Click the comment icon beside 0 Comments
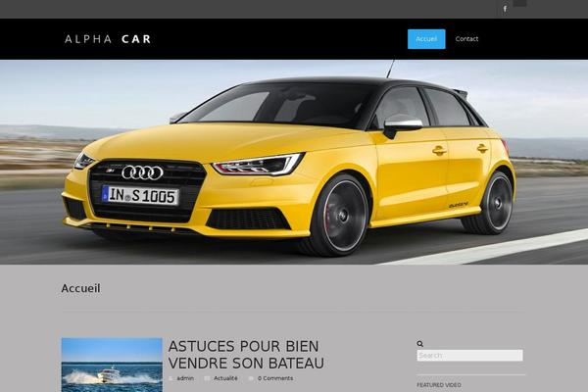 [251, 378]
